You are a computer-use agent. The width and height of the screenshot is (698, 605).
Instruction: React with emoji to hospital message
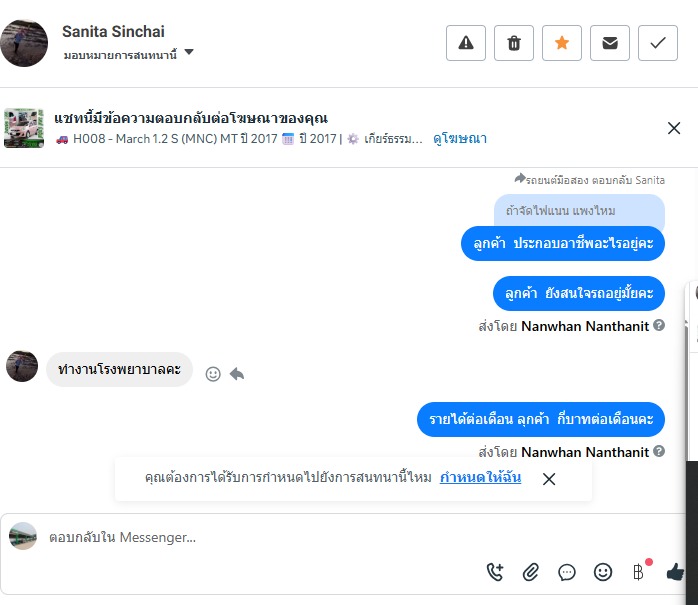point(213,373)
